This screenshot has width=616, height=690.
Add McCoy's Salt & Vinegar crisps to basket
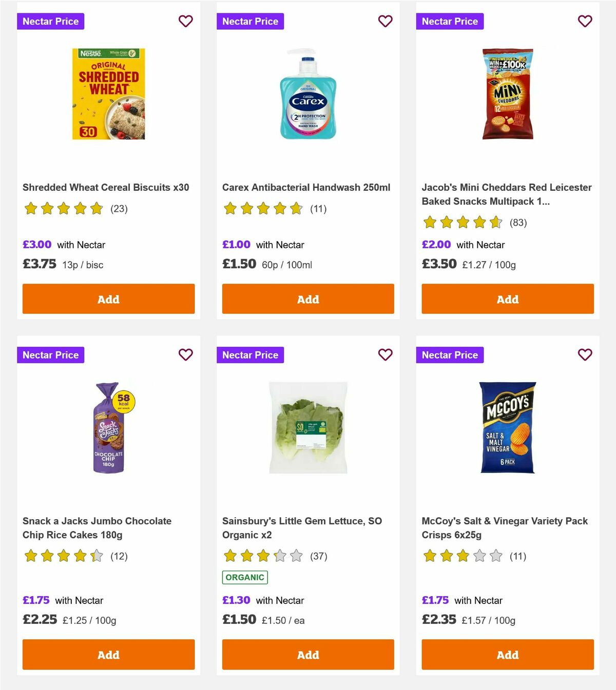tap(507, 655)
